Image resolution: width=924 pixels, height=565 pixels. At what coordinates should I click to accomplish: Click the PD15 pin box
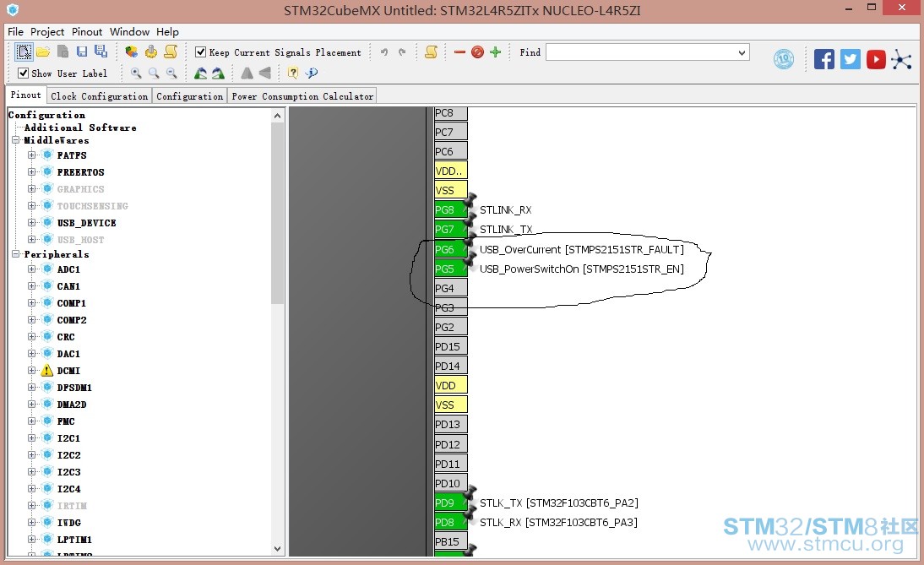(x=451, y=346)
